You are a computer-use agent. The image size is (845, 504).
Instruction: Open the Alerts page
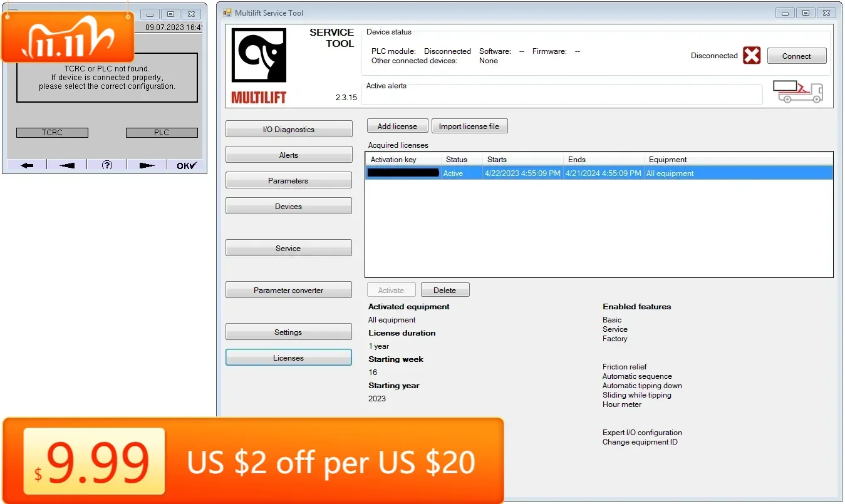point(289,155)
